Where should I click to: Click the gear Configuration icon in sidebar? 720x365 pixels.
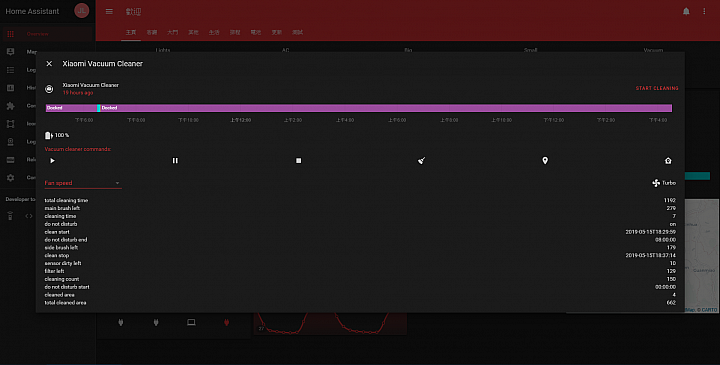[11, 177]
